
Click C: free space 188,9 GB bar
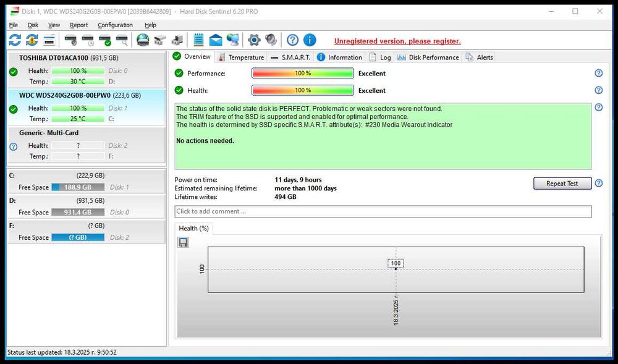pos(78,187)
